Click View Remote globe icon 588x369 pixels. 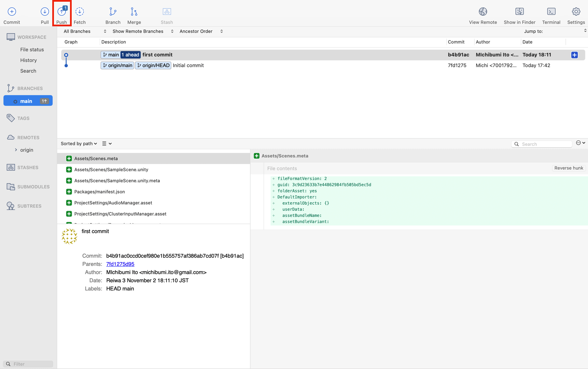click(482, 12)
